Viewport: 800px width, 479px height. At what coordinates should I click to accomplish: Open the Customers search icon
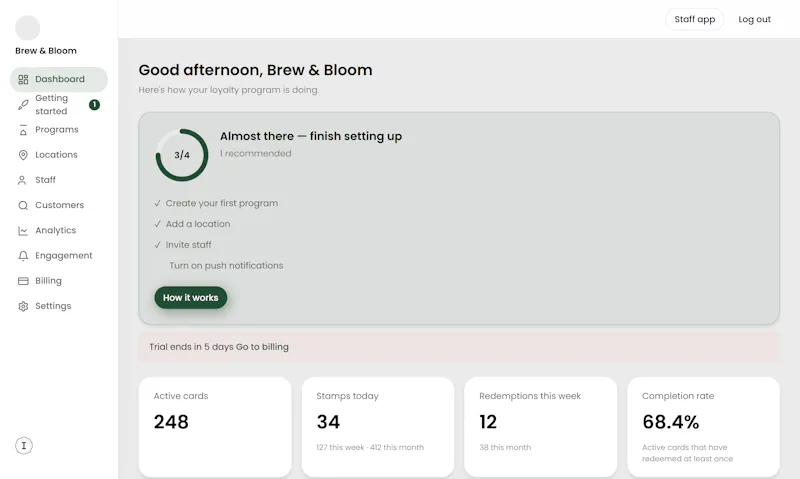coord(23,206)
